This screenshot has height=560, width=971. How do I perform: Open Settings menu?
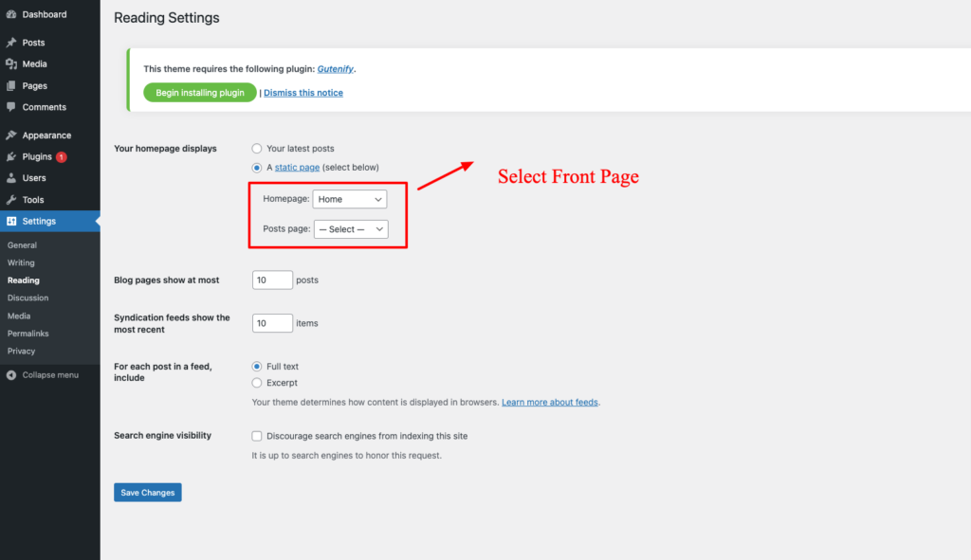(x=39, y=221)
